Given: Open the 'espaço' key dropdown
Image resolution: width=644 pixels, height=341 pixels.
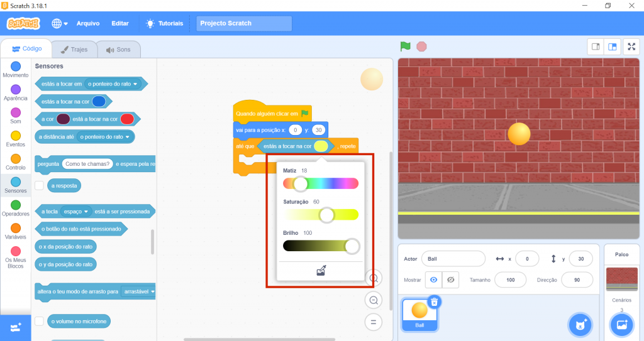Looking at the screenshot, I should tap(76, 212).
